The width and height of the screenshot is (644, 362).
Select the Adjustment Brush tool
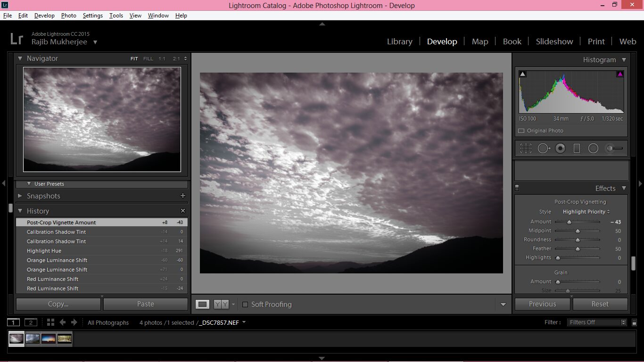coord(614,148)
